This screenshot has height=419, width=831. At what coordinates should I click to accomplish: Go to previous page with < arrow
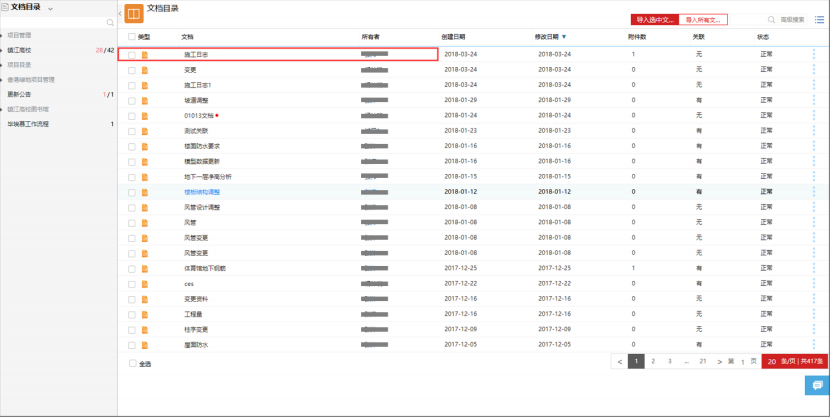coord(620,362)
